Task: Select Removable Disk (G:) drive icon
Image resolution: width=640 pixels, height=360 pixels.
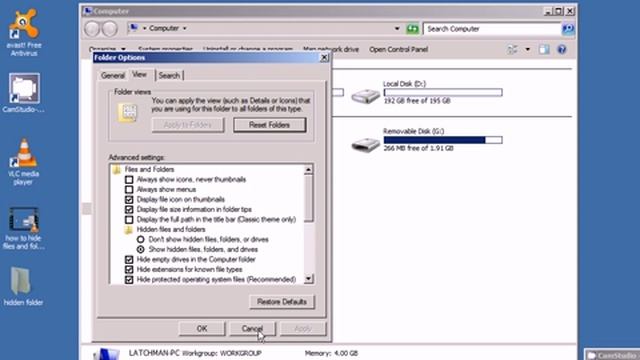Action: click(x=365, y=144)
